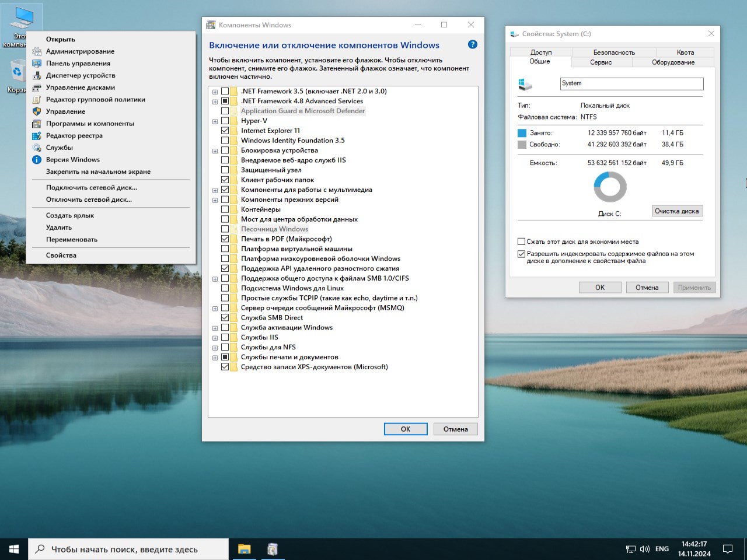Click the volume speaker tray icon
The width and height of the screenshot is (747, 560).
645,549
